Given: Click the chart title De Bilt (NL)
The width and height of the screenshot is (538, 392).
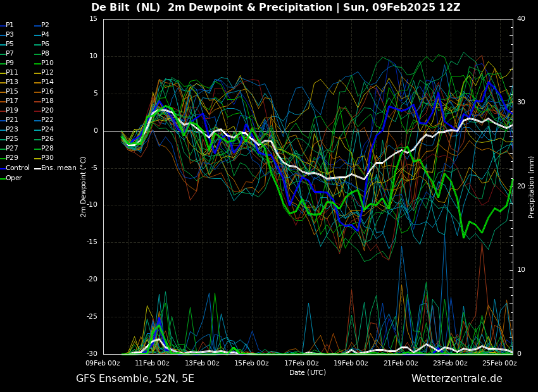Looking at the screenshot, I should point(125,7).
